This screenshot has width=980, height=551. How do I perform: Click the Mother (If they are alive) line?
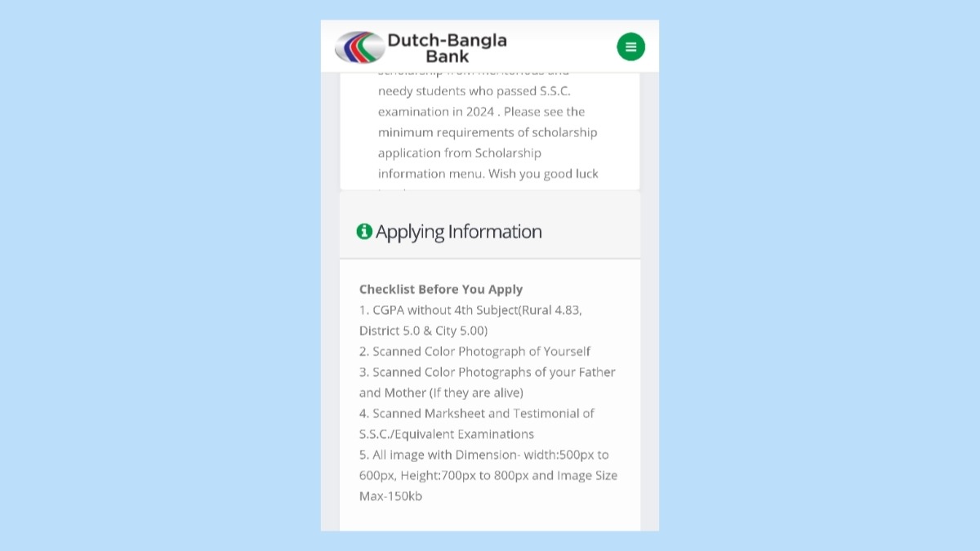click(x=441, y=393)
